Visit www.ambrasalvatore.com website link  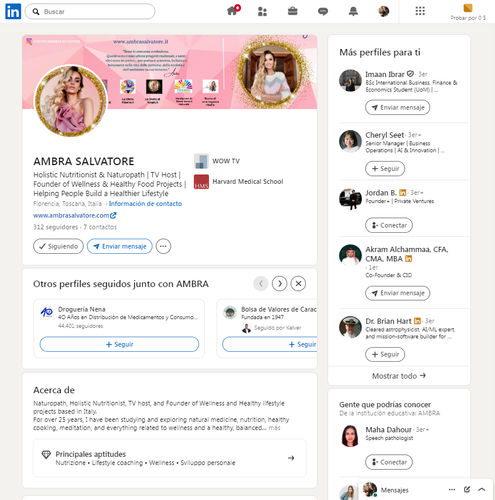point(75,215)
